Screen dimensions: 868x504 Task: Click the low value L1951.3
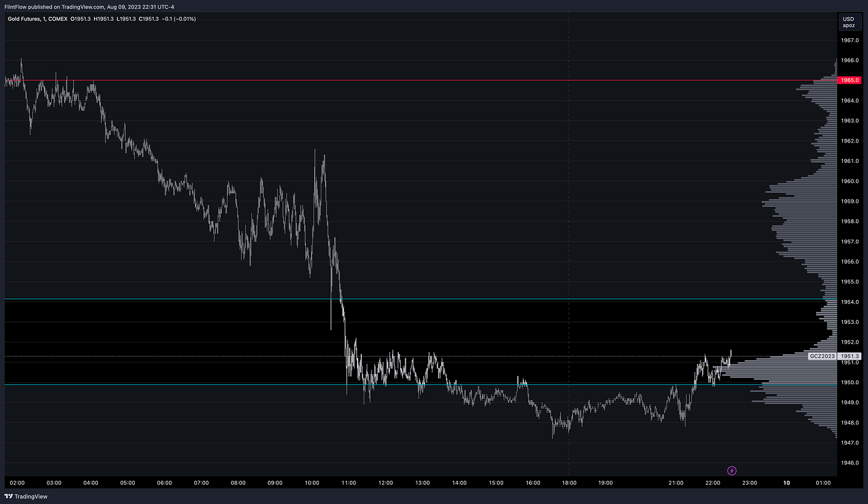coord(126,19)
